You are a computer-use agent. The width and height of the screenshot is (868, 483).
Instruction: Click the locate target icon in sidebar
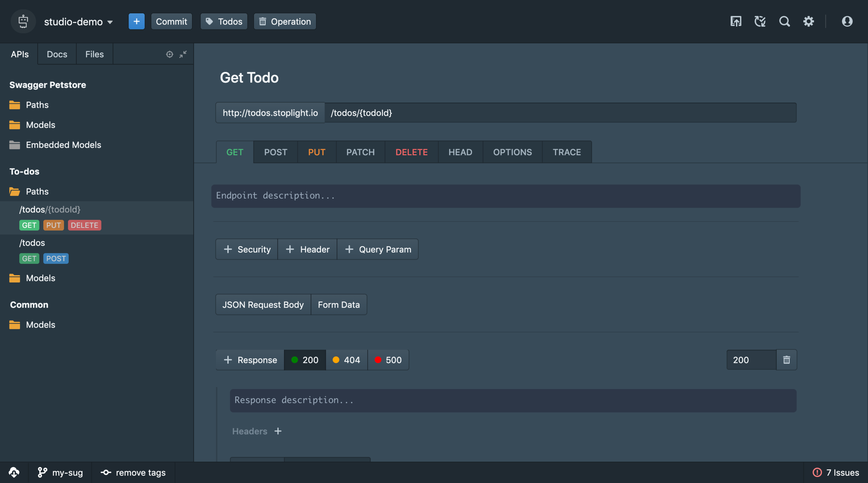click(169, 54)
